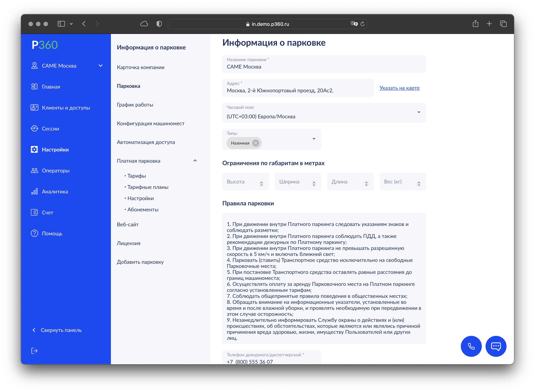Screen dimensions: 535x392
Task: Open Карточка компании settings item
Action: pyautogui.click(x=140, y=67)
